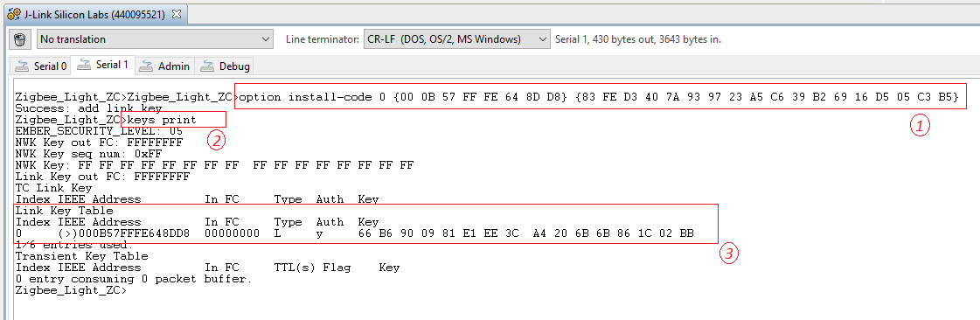Click the red circled number 3 marker
Screen dimensions: 980x320
(731, 254)
